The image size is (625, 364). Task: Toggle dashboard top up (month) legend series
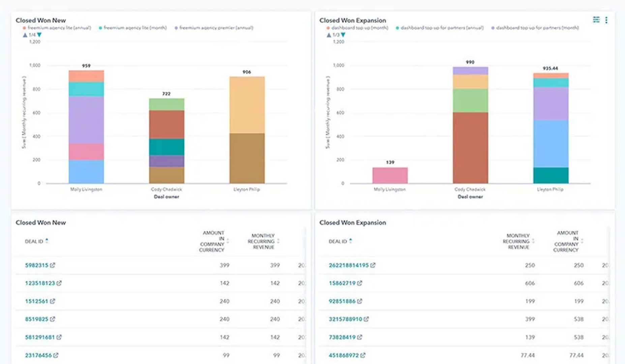[x=357, y=28]
